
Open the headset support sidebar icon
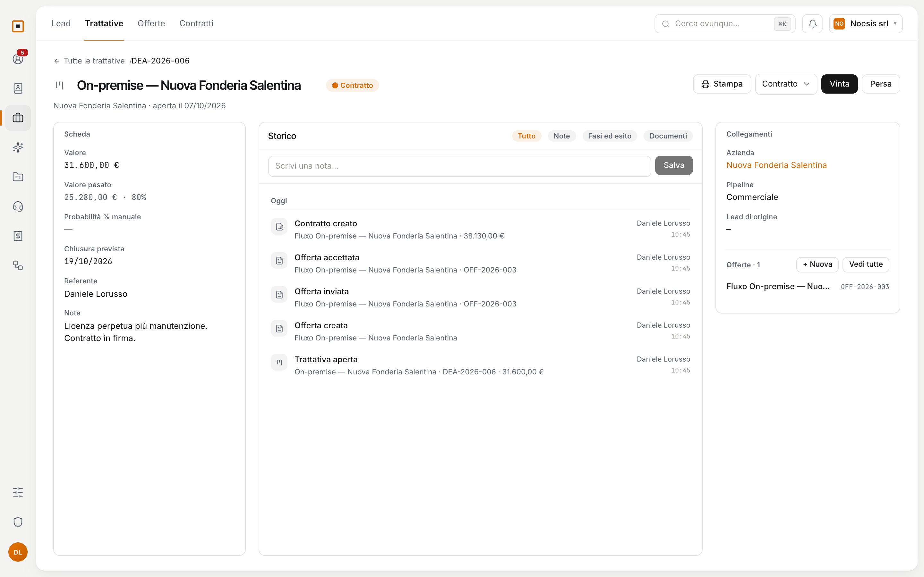tap(18, 206)
